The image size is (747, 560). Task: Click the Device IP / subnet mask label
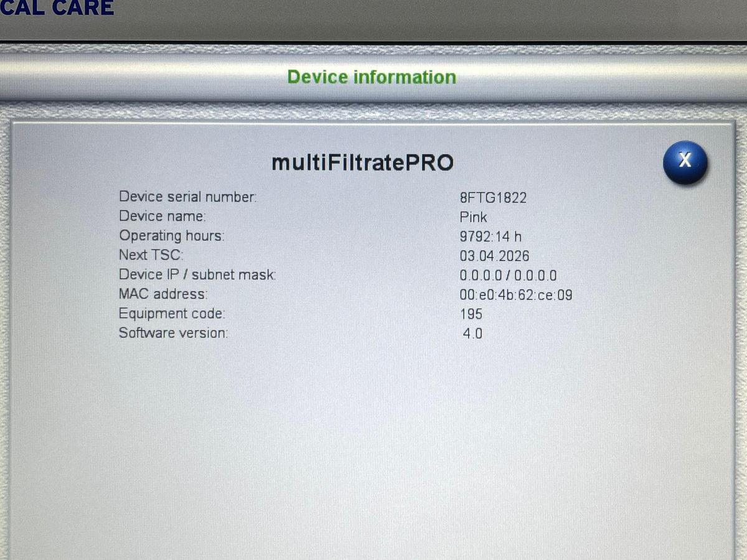tap(197, 274)
